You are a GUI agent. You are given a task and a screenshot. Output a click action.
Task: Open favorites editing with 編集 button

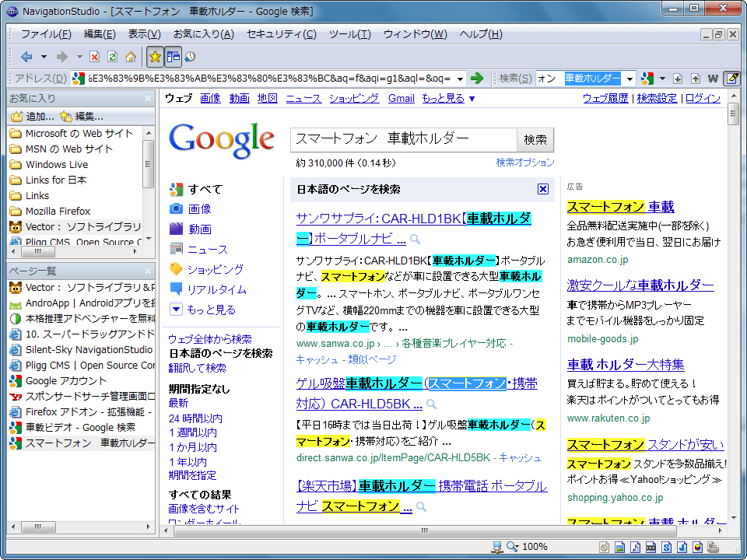82,116
